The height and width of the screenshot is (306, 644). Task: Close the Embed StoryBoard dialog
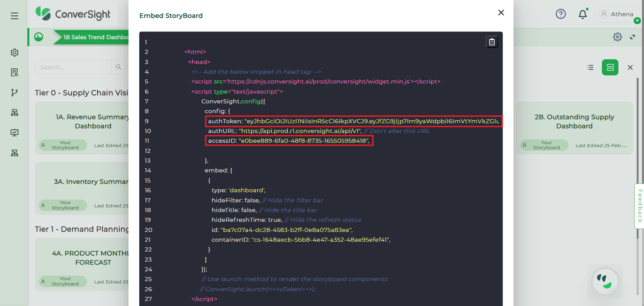pyautogui.click(x=501, y=13)
